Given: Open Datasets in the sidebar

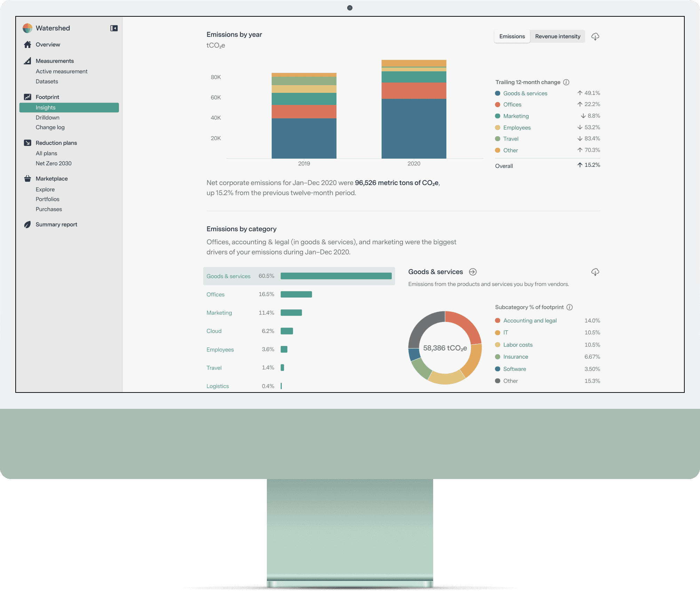Looking at the screenshot, I should coord(47,81).
